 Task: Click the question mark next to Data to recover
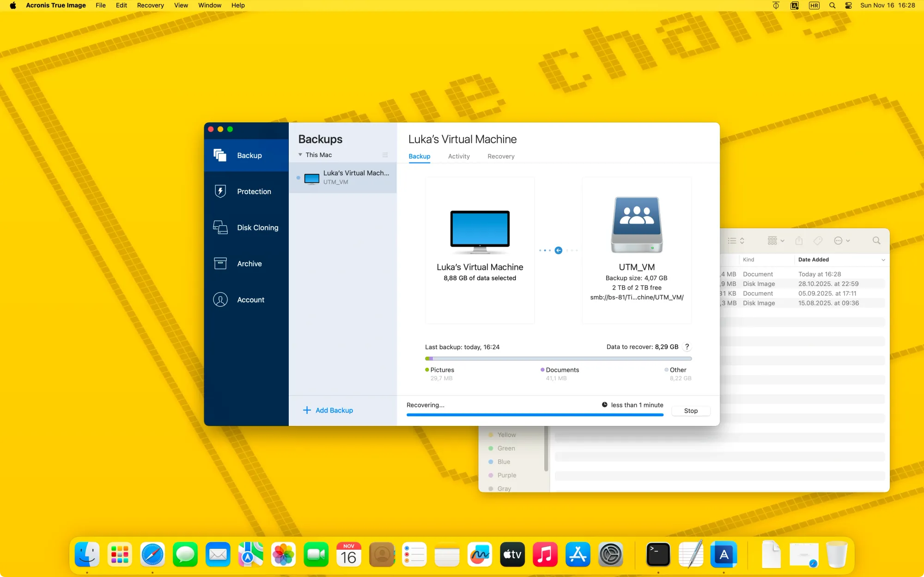coord(687,346)
